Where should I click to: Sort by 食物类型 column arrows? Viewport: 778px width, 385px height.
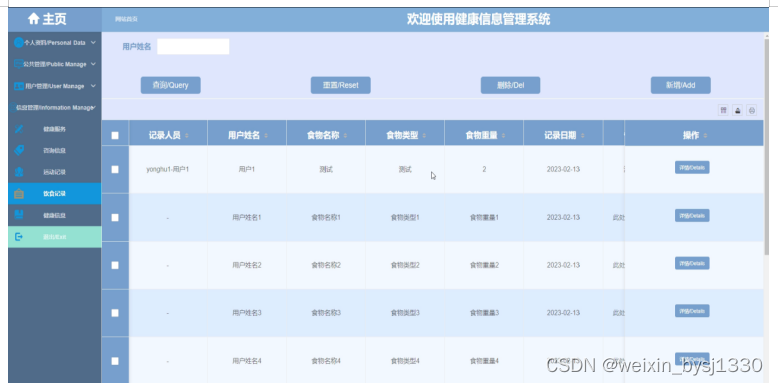[x=424, y=136]
